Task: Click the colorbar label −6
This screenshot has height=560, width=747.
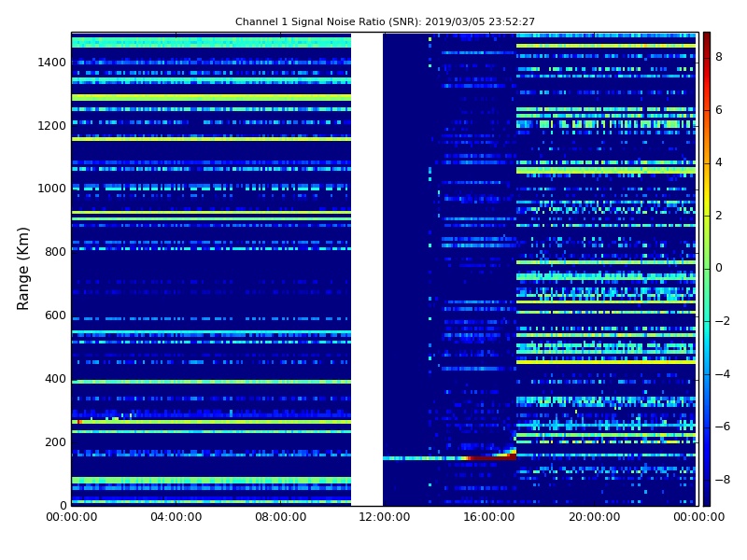Action: (722, 427)
